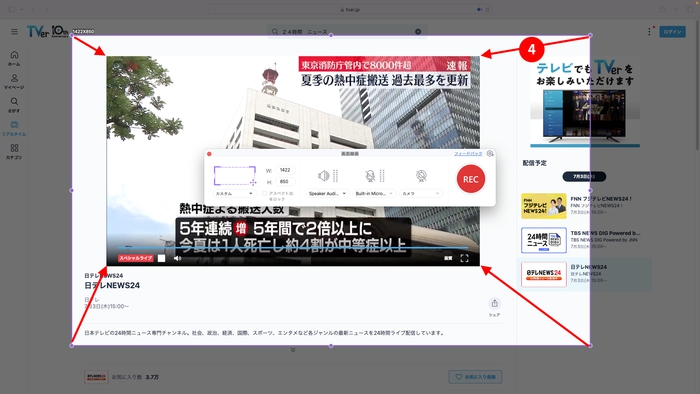
Task: Open the FNN フジテレビNEWS24 schedule item
Action: [585, 206]
